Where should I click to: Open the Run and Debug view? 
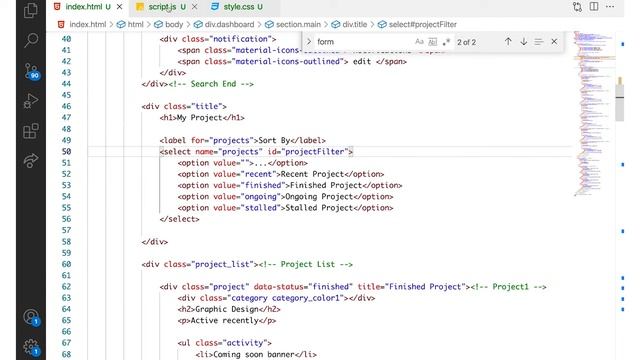click(31, 101)
